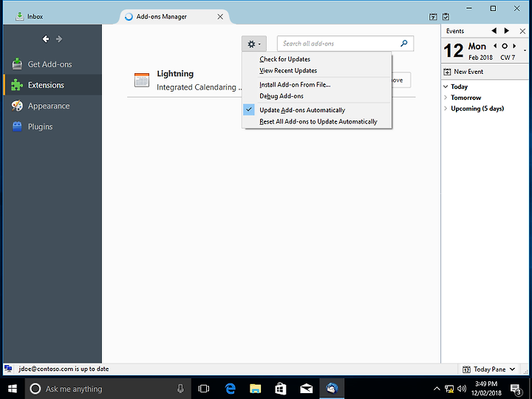
Task: Open the Windows Store from the taskbar
Action: [281, 389]
